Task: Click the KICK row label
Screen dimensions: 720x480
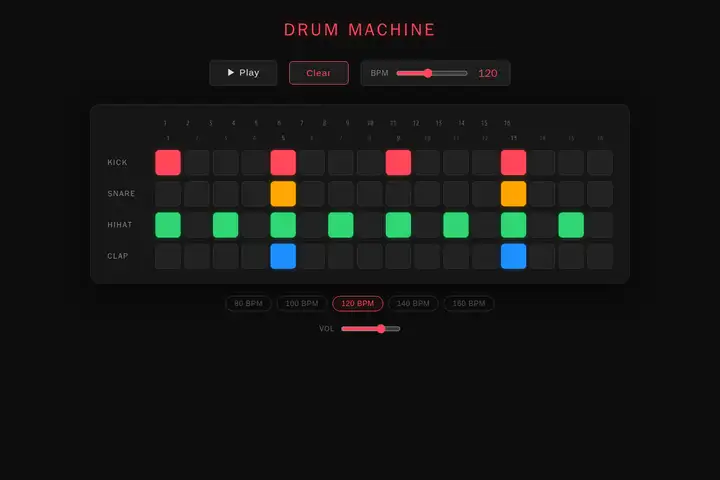Action: pyautogui.click(x=117, y=163)
